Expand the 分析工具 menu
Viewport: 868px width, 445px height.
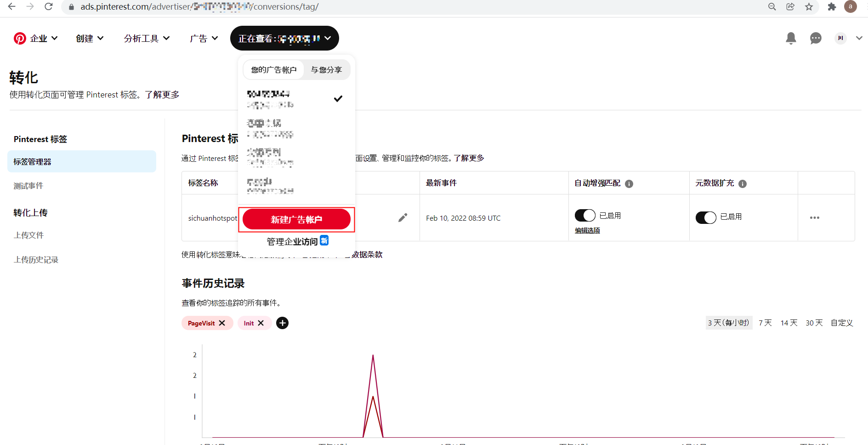click(x=147, y=39)
